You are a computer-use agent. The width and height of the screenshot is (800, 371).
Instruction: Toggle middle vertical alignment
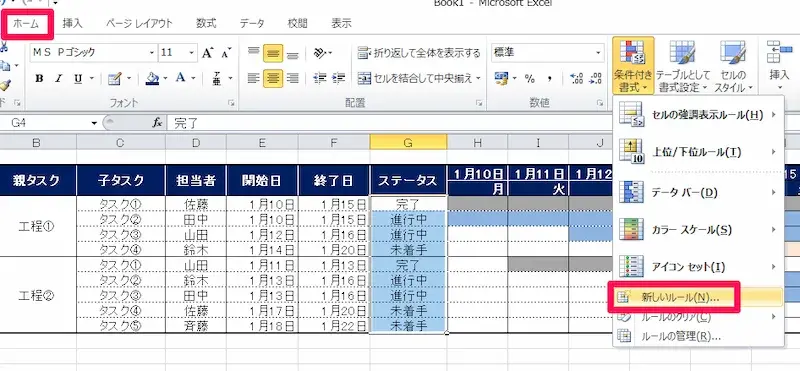click(273, 53)
